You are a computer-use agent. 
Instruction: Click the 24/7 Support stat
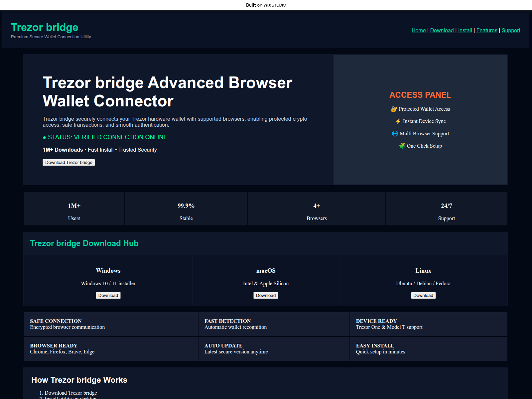click(447, 209)
